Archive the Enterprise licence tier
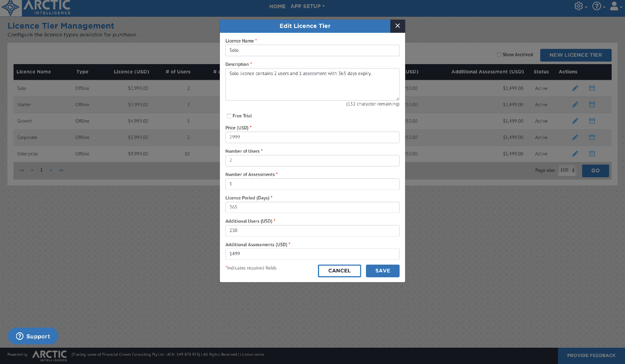The image size is (625, 364). click(592, 154)
